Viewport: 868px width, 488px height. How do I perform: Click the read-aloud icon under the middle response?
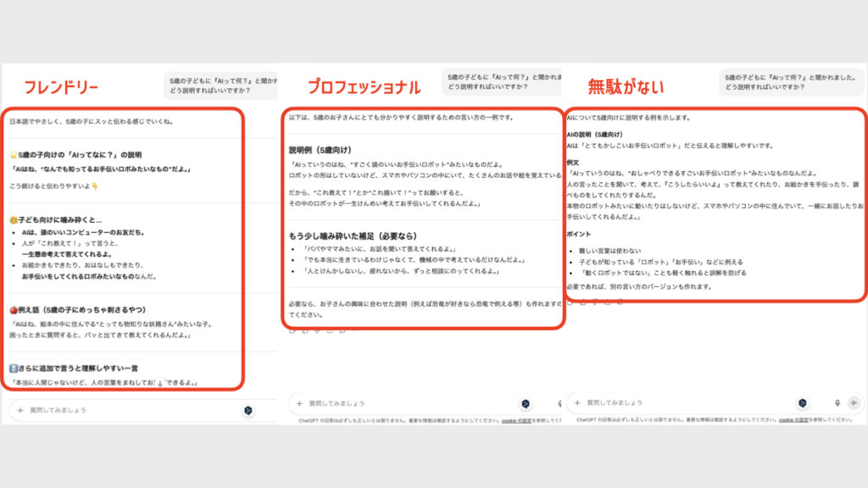click(x=328, y=332)
